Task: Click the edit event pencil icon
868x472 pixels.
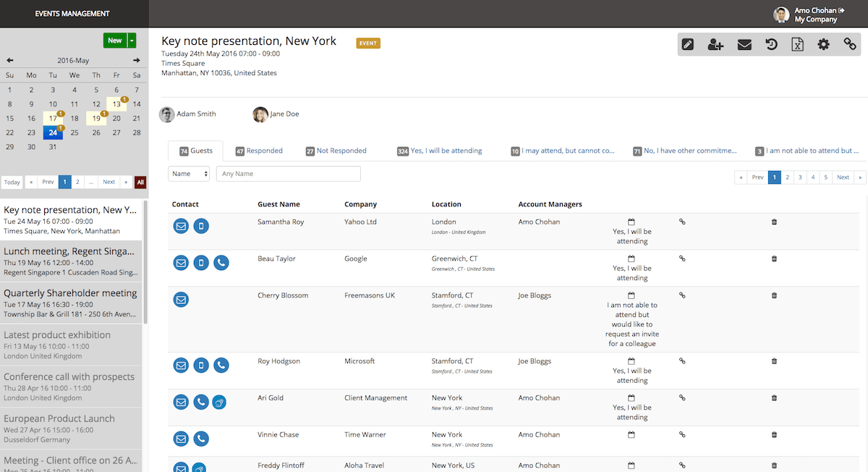Action: tap(688, 45)
